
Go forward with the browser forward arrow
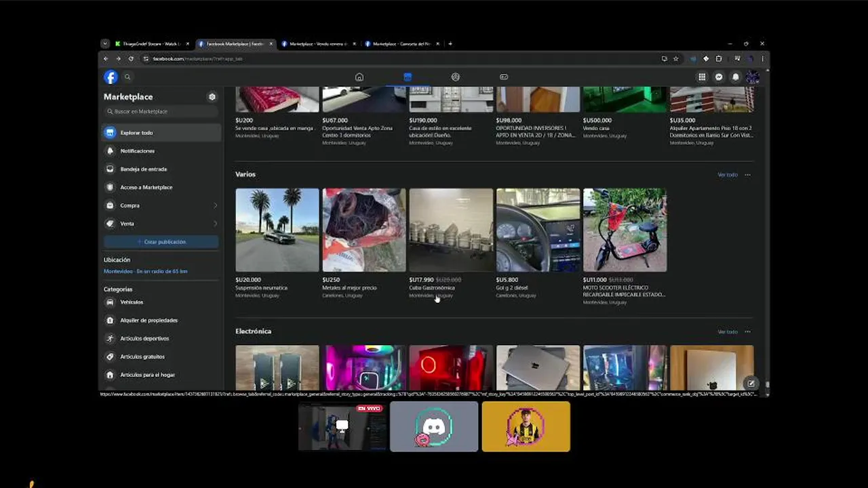118,59
